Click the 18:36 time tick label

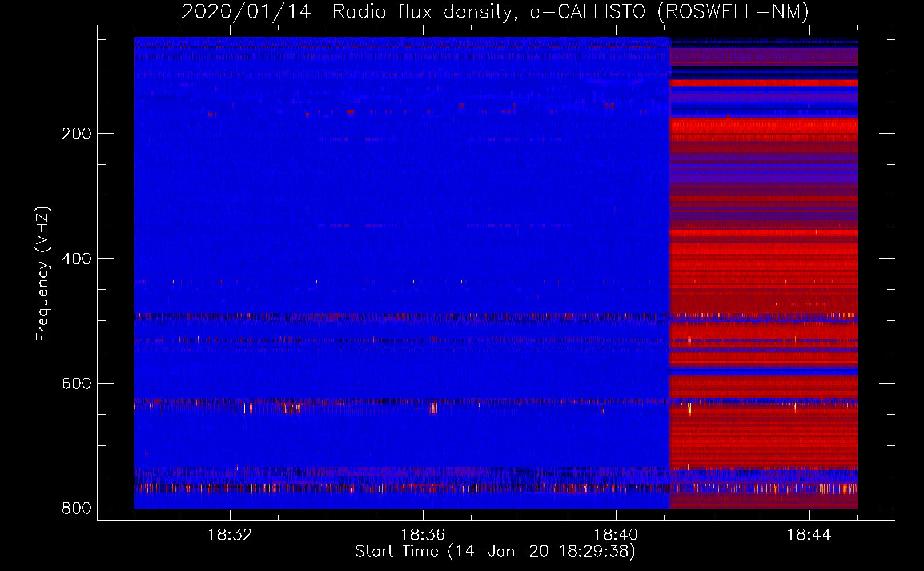tap(423, 535)
